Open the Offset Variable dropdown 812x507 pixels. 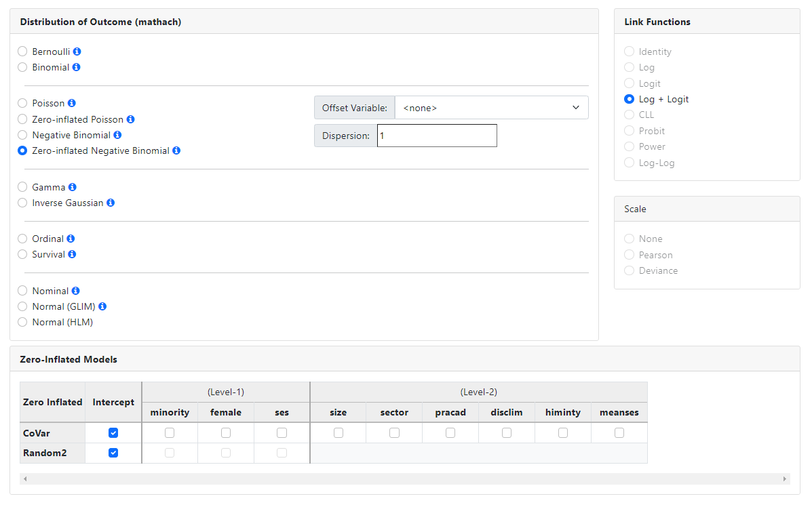click(491, 108)
